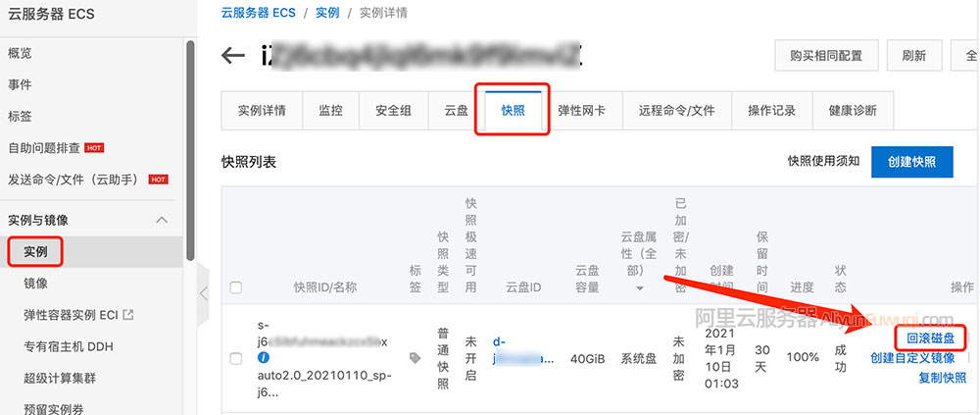Click the 快照ID/名称 column header
This screenshot has width=980, height=415.
tap(325, 287)
